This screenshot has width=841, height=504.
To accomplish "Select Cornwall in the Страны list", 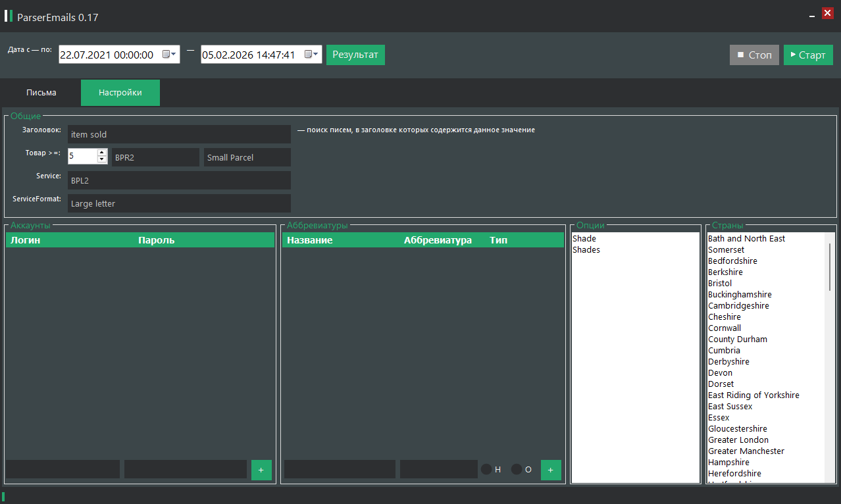I will 725,328.
